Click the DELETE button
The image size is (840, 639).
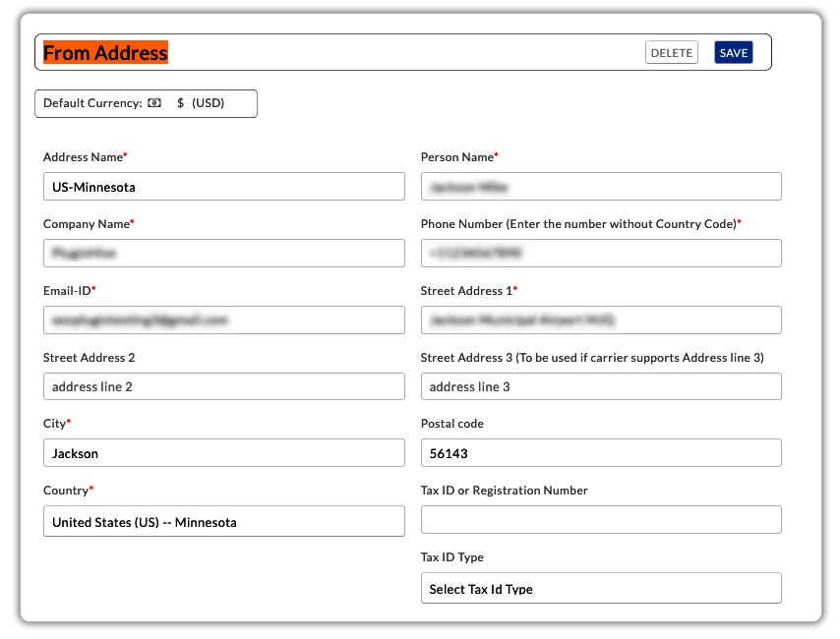click(x=671, y=52)
